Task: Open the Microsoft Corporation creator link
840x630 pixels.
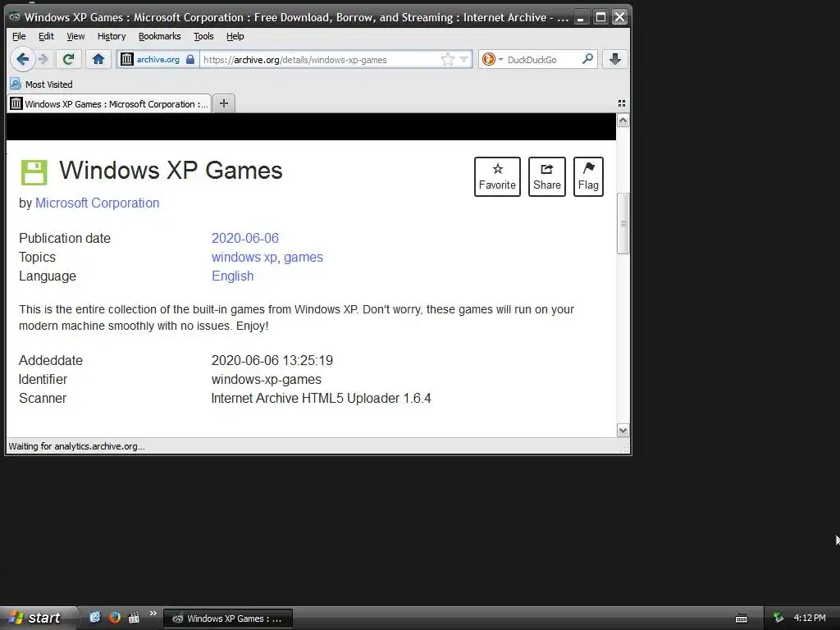Action: [x=97, y=203]
